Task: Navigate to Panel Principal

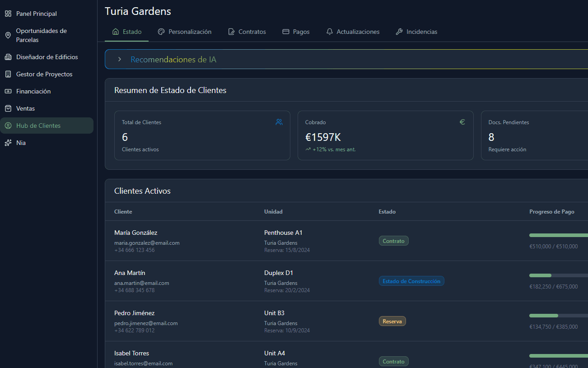Action: (47, 14)
